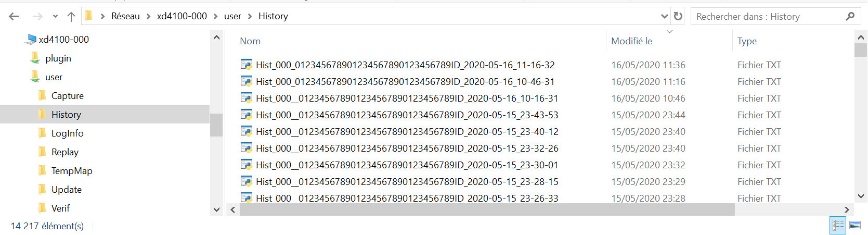This screenshot has height=235, width=868.
Task: Click the user breadcrumb in address bar
Action: click(x=232, y=16)
